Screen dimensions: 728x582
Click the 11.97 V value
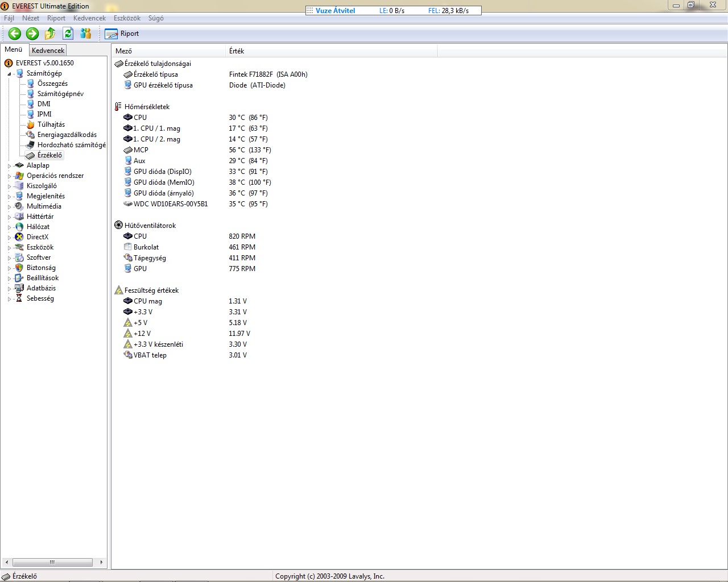click(239, 334)
